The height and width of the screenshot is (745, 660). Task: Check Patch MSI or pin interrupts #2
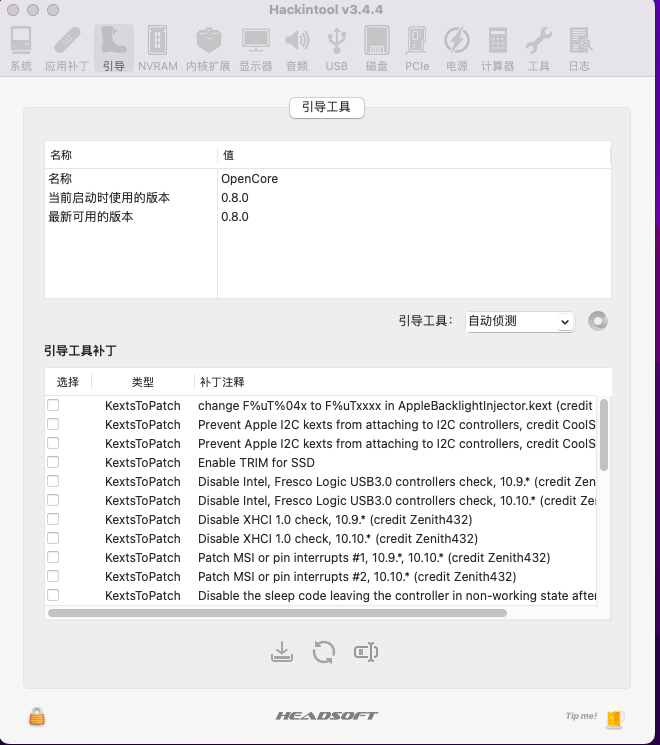53,576
